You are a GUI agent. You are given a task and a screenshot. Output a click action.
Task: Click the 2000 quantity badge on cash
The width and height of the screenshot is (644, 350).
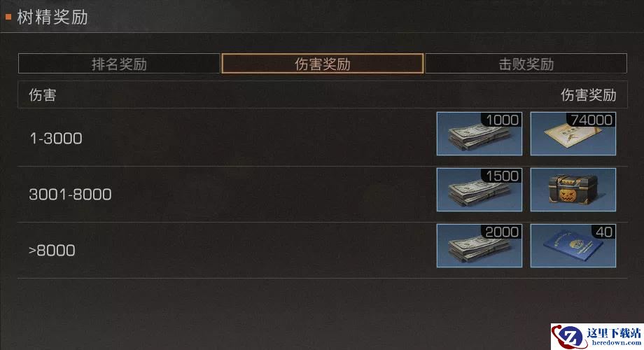coord(503,232)
